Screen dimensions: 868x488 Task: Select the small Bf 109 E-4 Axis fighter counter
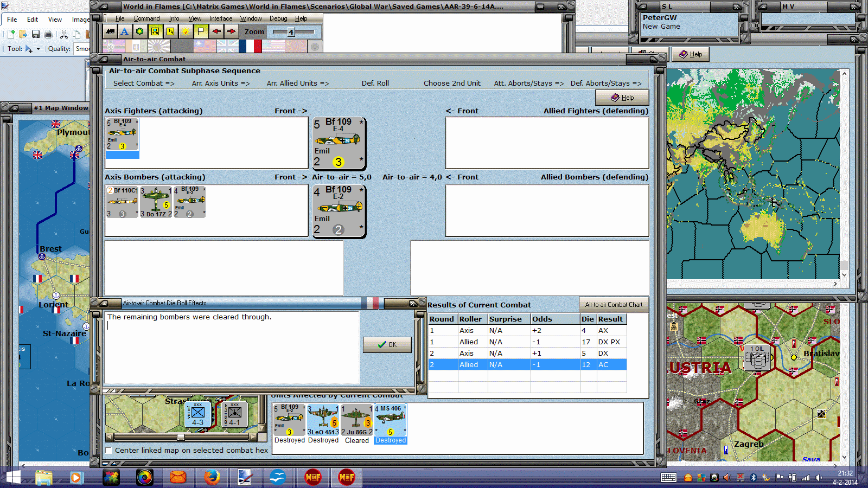tap(122, 134)
